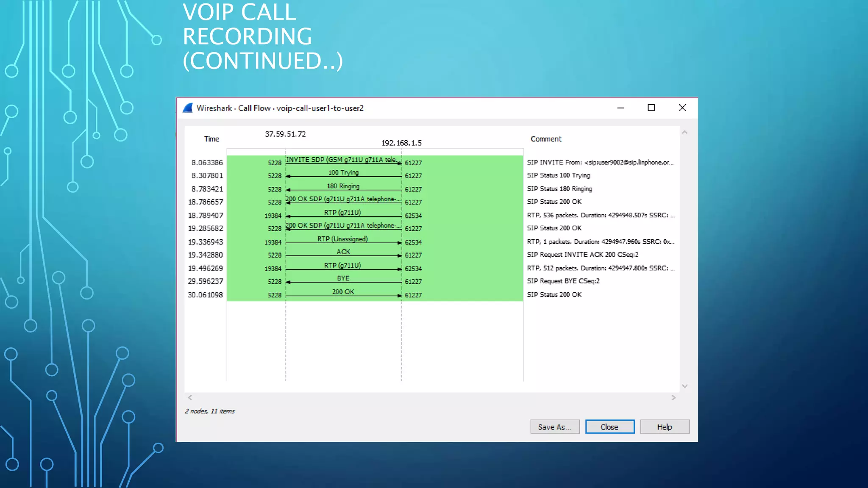Click the scroll up arrow
The height and width of the screenshot is (488, 868).
point(684,133)
